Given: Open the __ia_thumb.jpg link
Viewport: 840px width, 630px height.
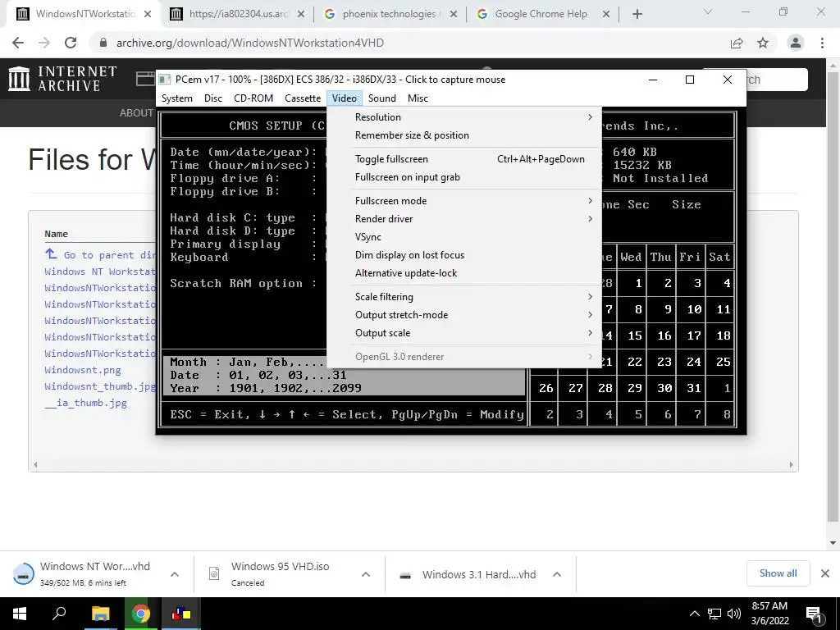Looking at the screenshot, I should coord(85,402).
